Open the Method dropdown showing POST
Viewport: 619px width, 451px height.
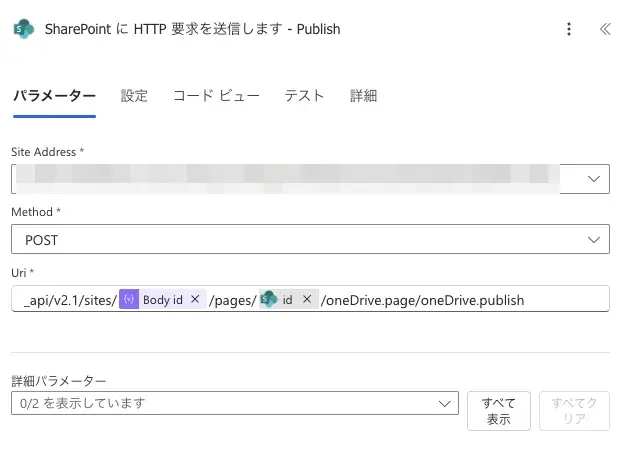[310, 239]
